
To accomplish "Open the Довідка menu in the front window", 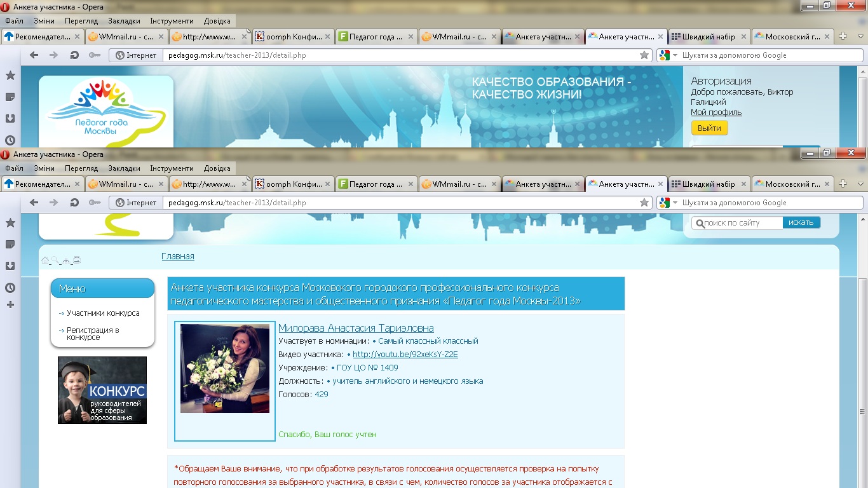I will point(217,168).
